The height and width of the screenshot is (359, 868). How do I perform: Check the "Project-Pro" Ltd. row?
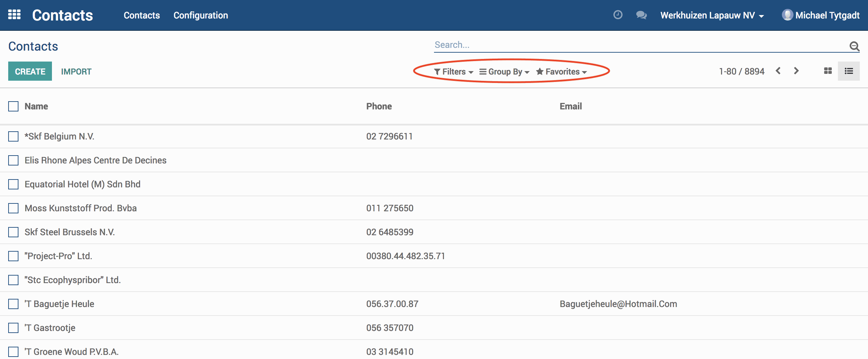coord(13,256)
